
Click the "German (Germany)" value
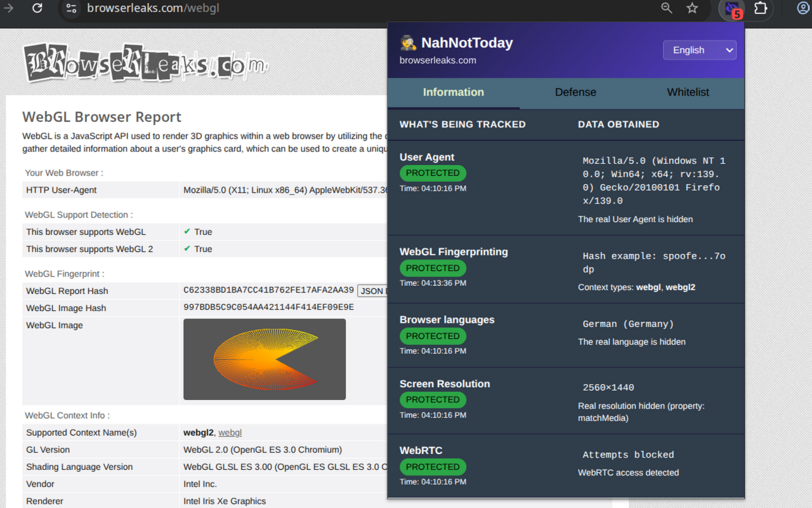point(628,324)
